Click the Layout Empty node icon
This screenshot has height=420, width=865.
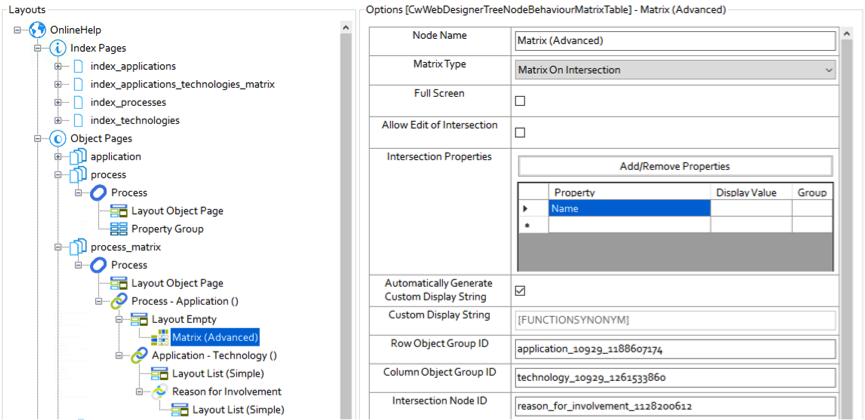click(139, 319)
